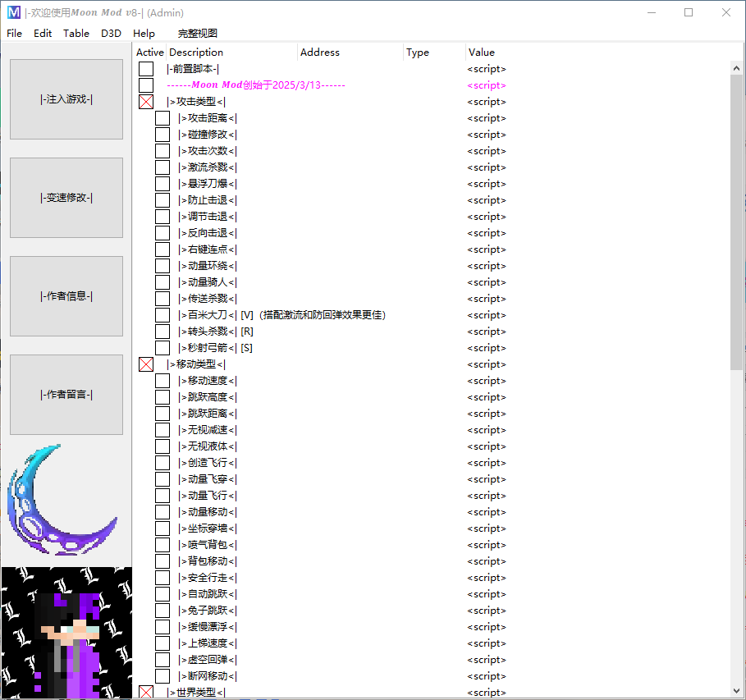Disable the checked 世界类型 checkbox
The height and width of the screenshot is (700, 746).
coord(146,692)
